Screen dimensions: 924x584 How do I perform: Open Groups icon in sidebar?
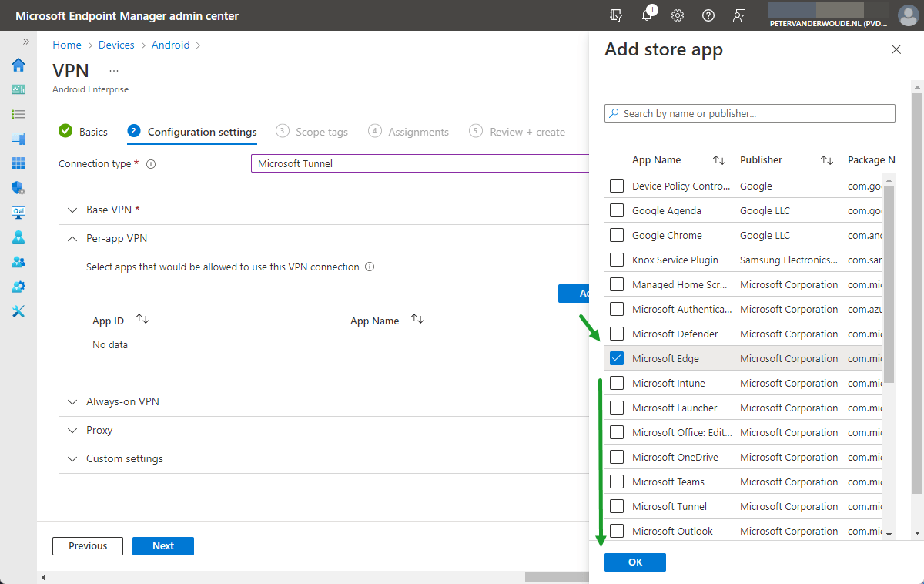coord(18,262)
